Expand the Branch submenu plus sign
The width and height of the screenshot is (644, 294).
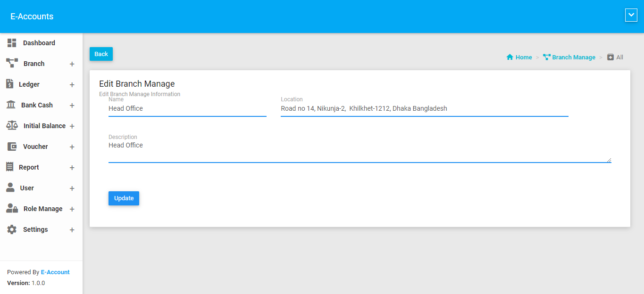click(x=72, y=64)
